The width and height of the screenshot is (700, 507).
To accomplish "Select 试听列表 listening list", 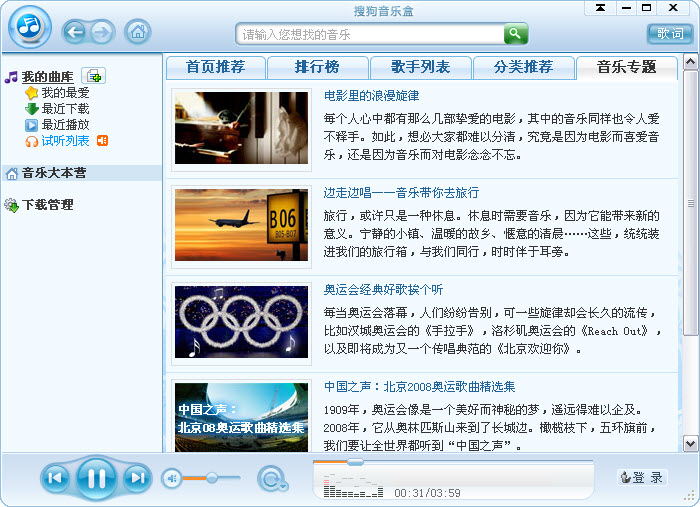I will coord(65,141).
